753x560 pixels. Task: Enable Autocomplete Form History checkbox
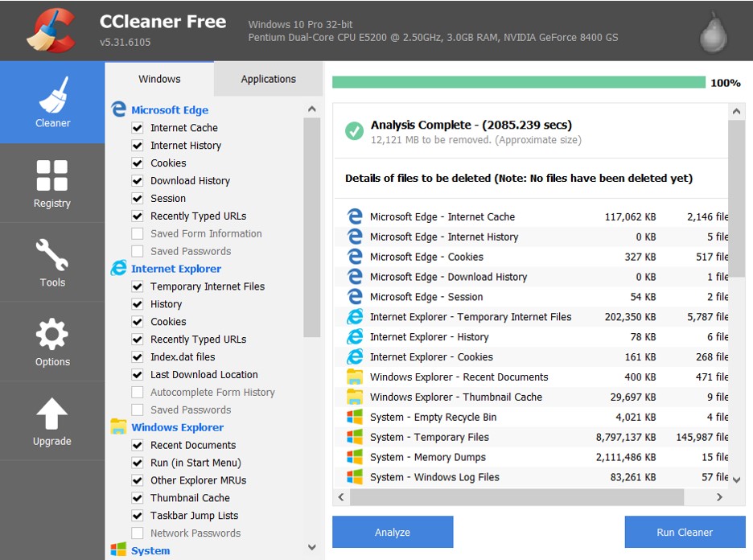click(138, 393)
